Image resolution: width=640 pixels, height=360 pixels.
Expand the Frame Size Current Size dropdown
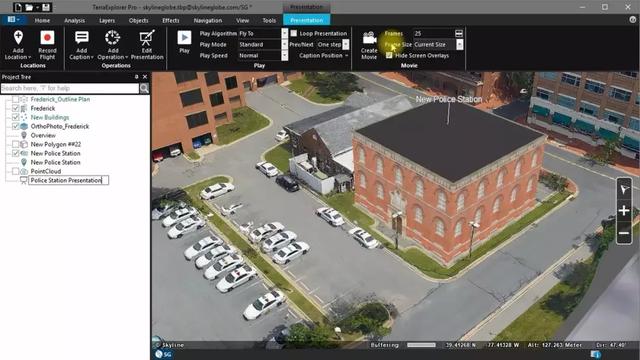pos(460,44)
